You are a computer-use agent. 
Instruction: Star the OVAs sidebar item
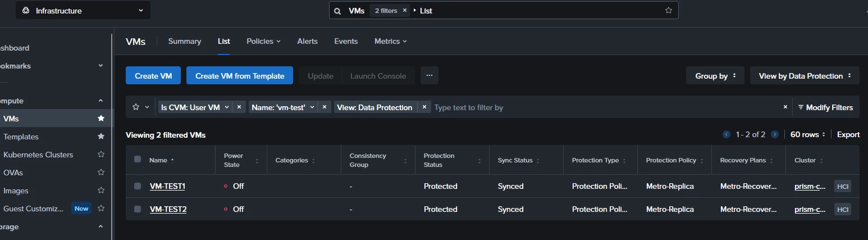tap(101, 173)
